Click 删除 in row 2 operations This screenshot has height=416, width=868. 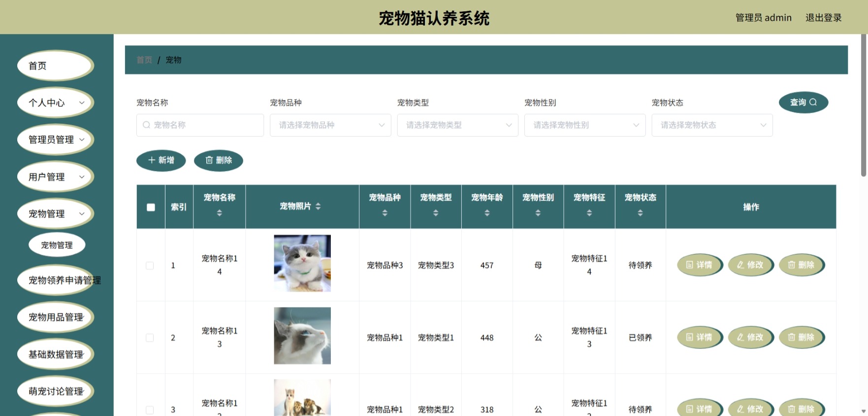tap(802, 338)
